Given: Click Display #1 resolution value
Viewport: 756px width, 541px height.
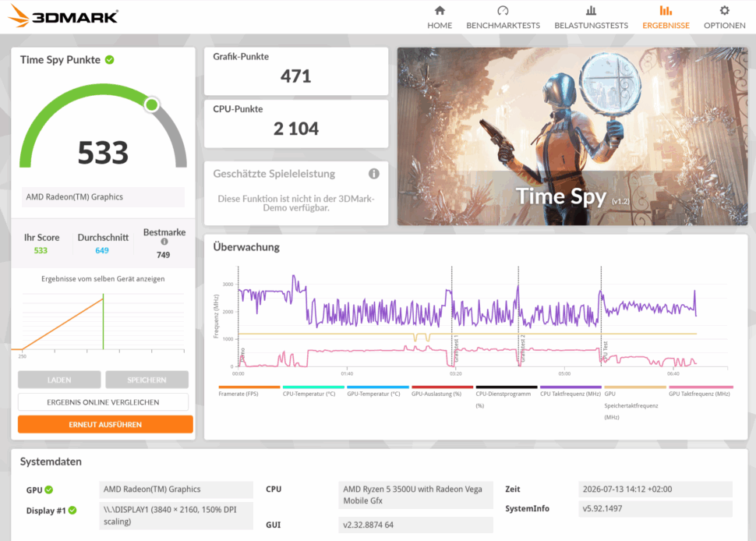Looking at the screenshot, I should click(176, 515).
